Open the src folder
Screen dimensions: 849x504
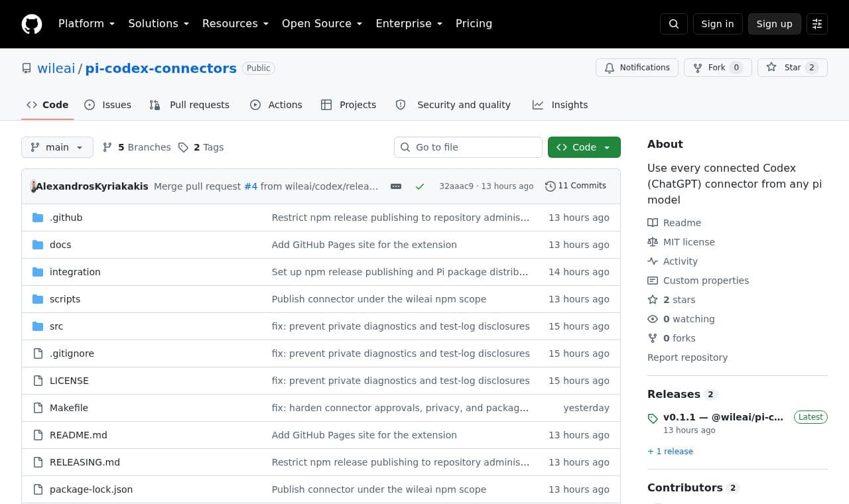pos(56,326)
